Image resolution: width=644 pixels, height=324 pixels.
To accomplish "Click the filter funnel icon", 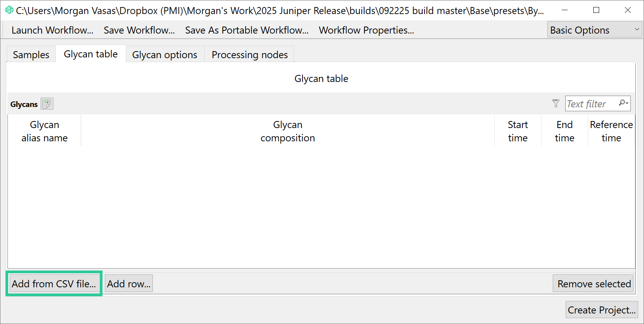I will point(556,103).
